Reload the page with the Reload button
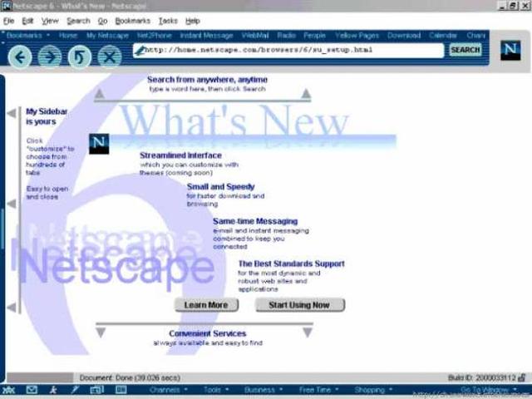532x399 pixels. coord(80,57)
